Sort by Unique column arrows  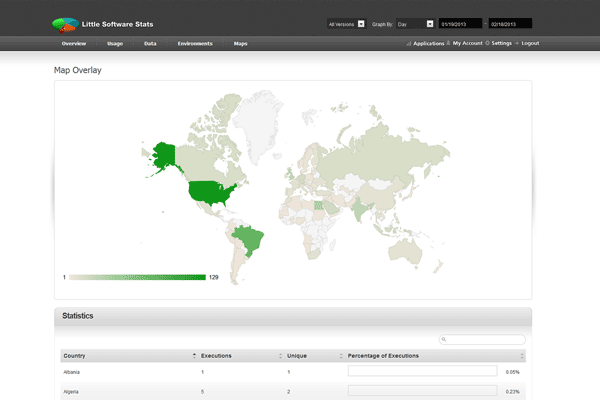click(x=340, y=356)
